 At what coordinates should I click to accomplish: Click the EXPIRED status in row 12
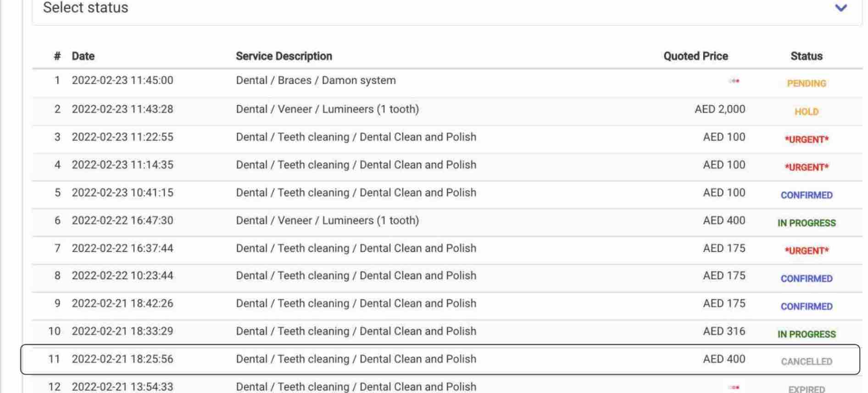click(x=807, y=389)
